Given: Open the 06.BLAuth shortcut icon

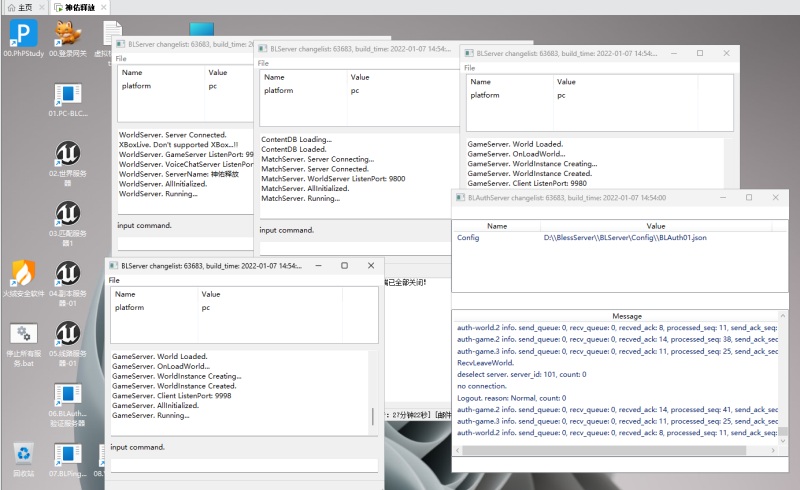Looking at the screenshot, I should tap(67, 396).
